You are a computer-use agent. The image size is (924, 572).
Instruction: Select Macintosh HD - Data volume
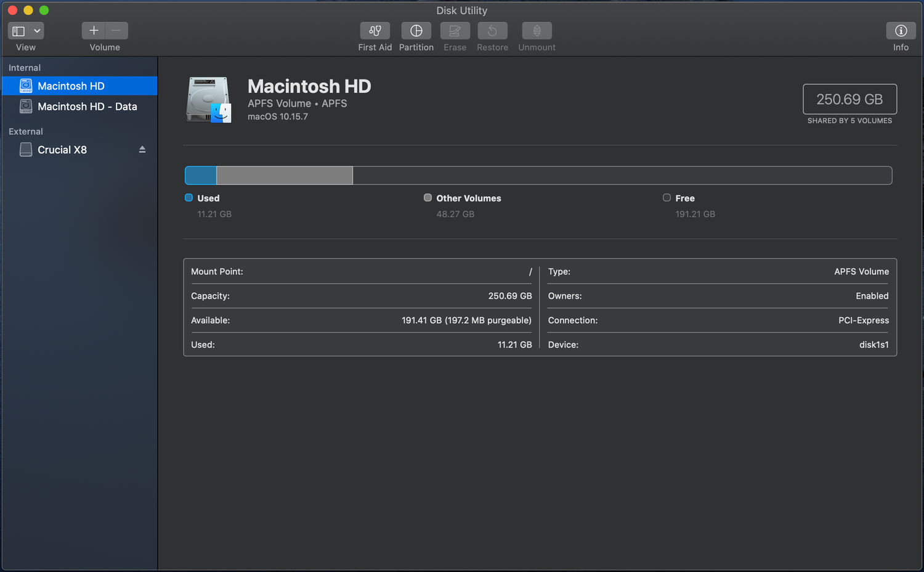pyautogui.click(x=87, y=107)
